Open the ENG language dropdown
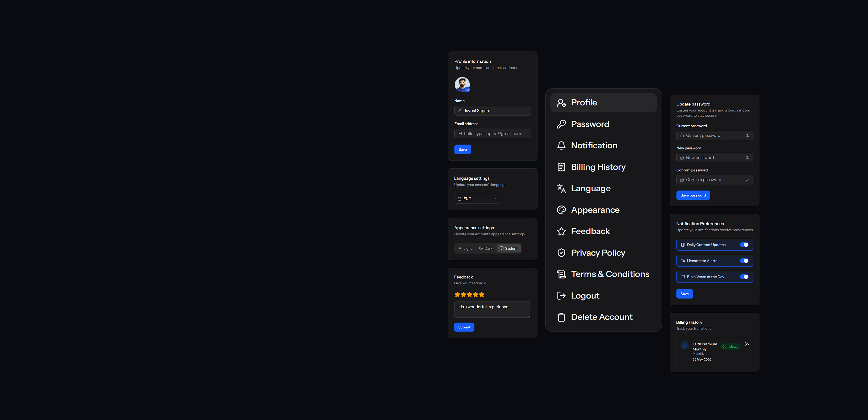 point(477,199)
